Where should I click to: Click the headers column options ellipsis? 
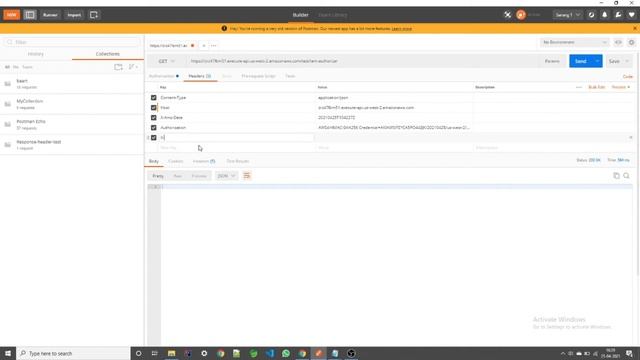(x=579, y=87)
